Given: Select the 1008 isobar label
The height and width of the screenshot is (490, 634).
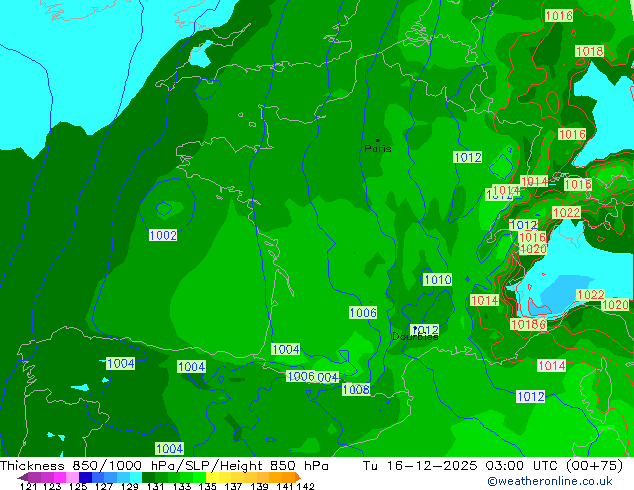Looking at the screenshot, I should click(x=356, y=389).
